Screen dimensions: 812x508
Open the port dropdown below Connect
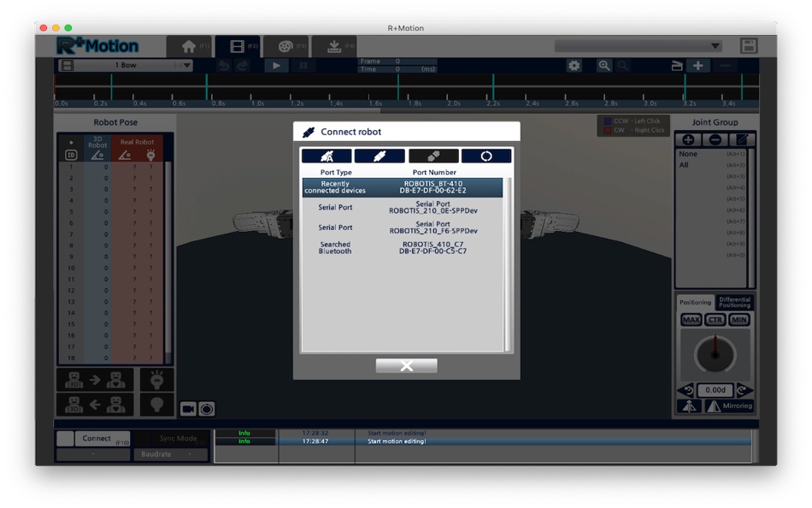click(x=93, y=454)
